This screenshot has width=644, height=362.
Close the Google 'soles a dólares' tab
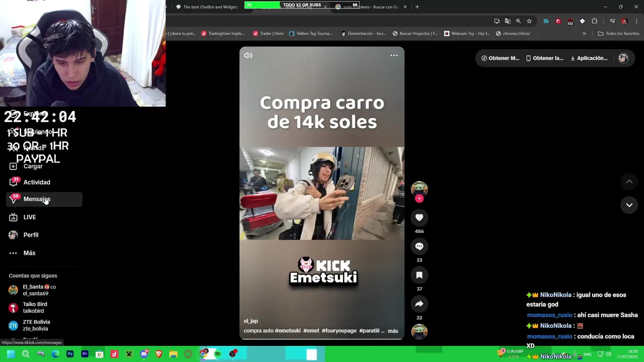405,7
